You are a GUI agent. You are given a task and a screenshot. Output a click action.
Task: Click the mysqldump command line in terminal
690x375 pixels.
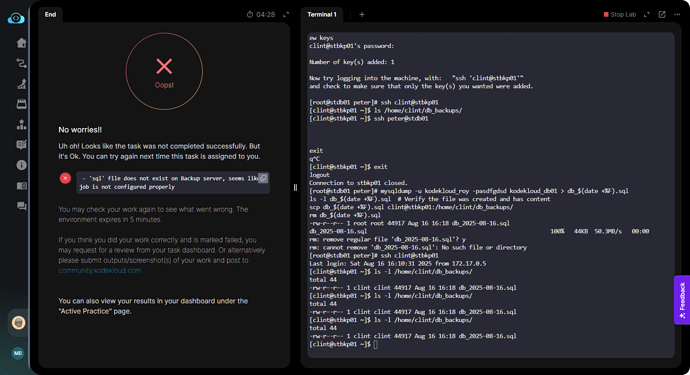click(x=469, y=191)
